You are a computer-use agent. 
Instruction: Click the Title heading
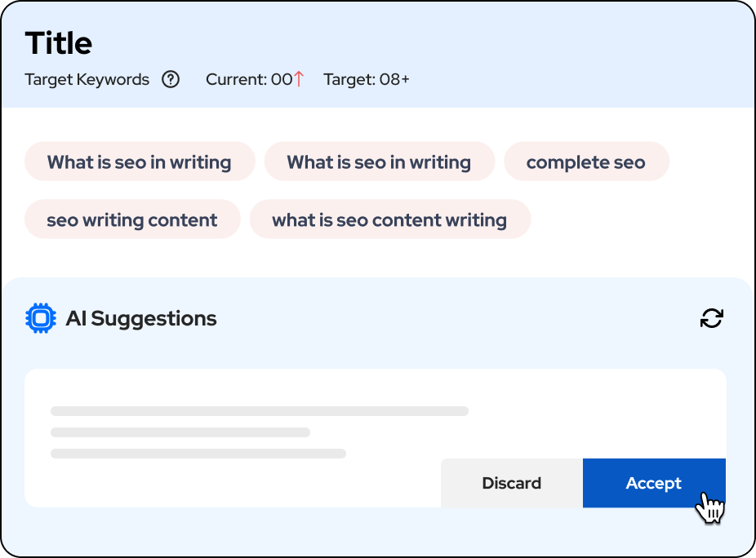pyautogui.click(x=59, y=43)
